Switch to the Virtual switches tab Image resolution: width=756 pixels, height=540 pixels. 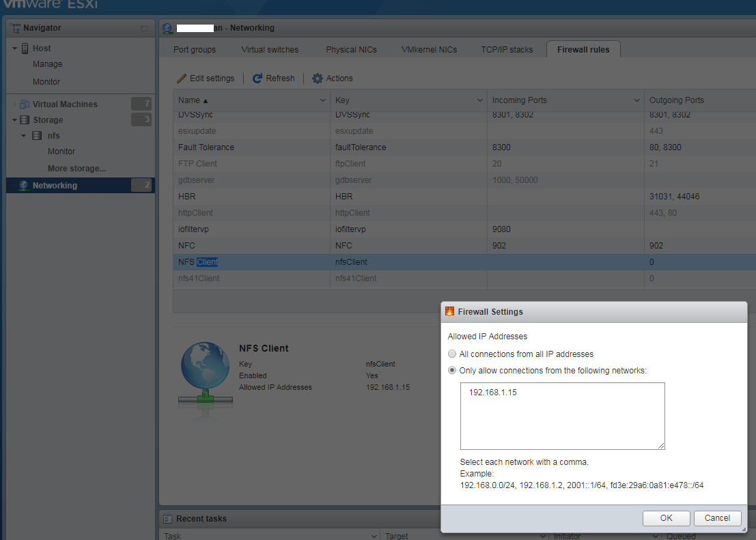tap(270, 50)
